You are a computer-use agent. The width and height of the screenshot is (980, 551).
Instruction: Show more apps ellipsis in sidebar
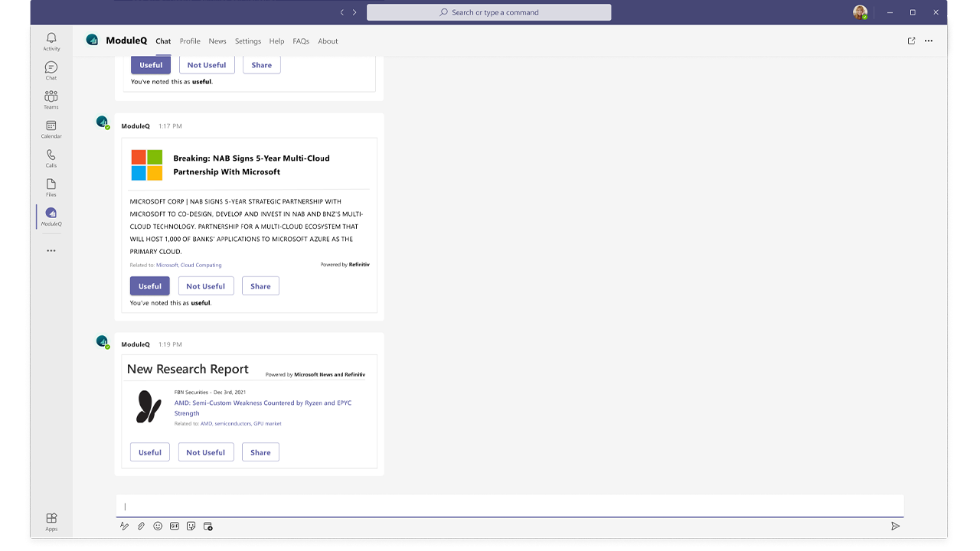click(x=51, y=251)
